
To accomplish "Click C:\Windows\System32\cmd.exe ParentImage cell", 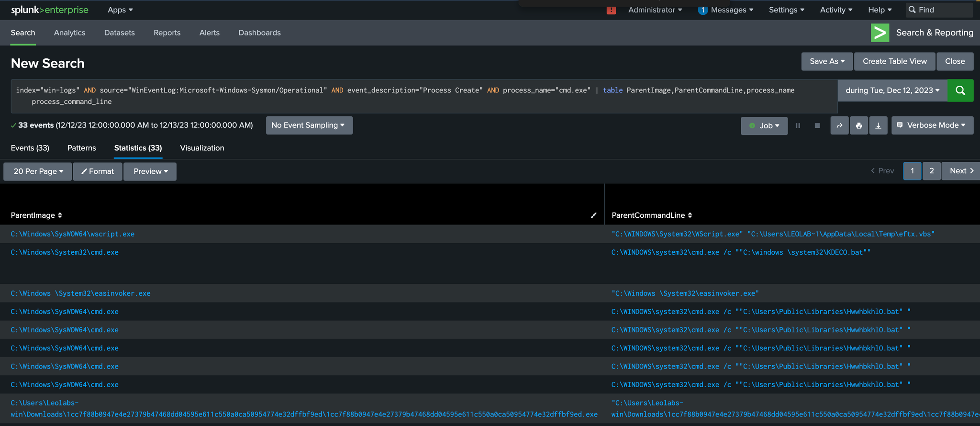I will point(65,252).
